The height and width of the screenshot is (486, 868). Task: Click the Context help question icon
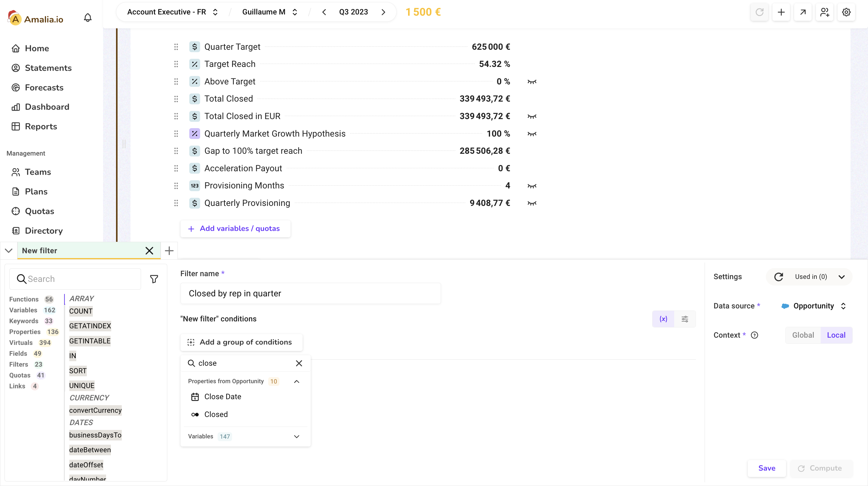click(x=754, y=335)
